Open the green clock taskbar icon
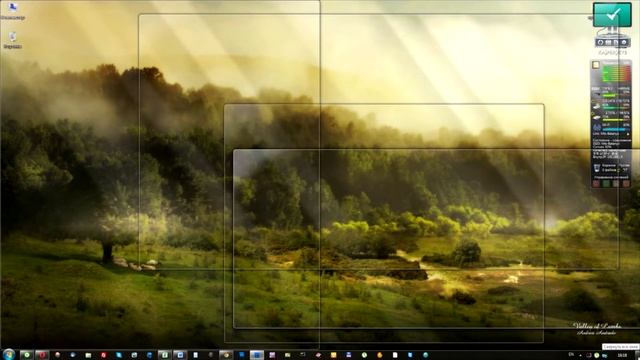 click(364, 355)
